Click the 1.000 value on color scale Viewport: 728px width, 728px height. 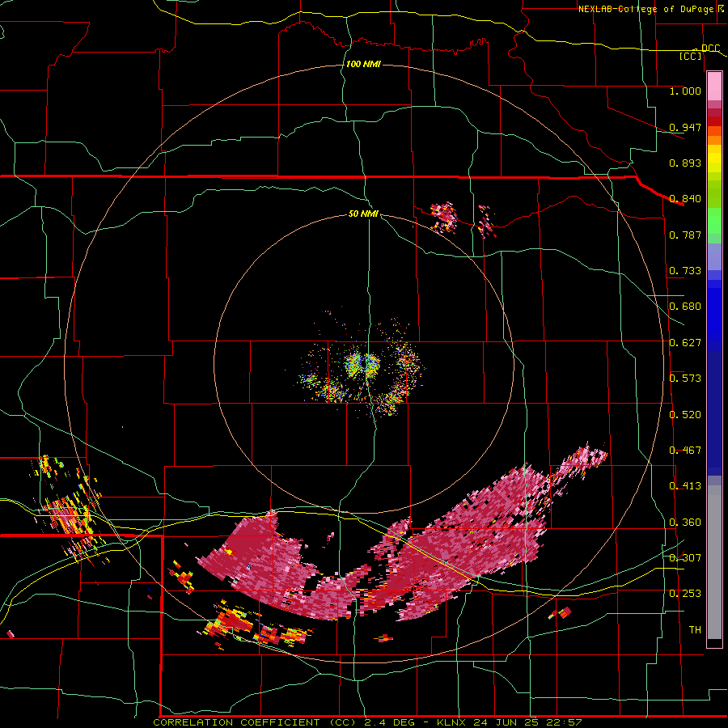pos(685,91)
